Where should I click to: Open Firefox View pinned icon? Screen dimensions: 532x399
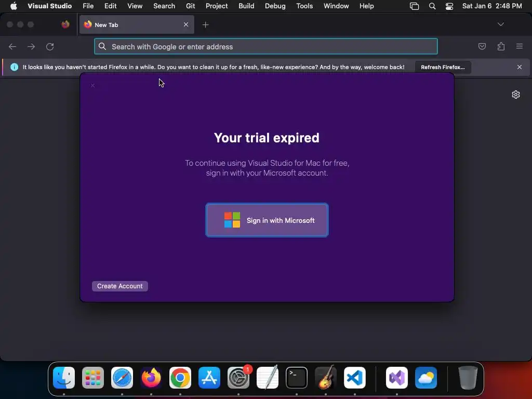click(x=65, y=24)
